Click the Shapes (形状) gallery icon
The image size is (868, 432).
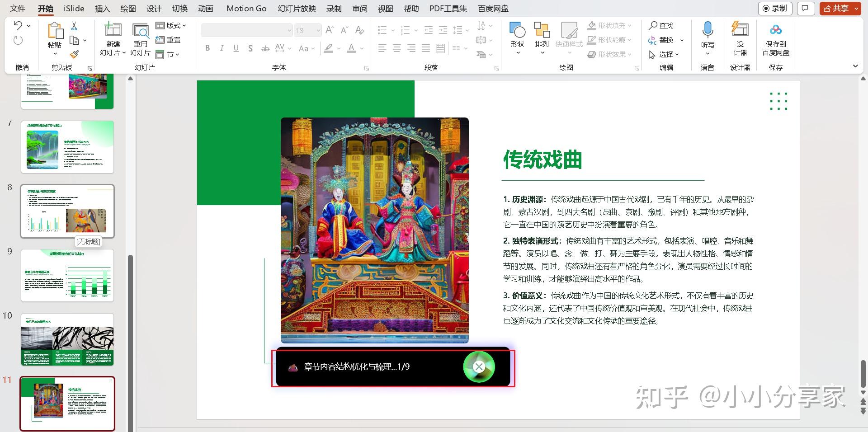coord(517,30)
